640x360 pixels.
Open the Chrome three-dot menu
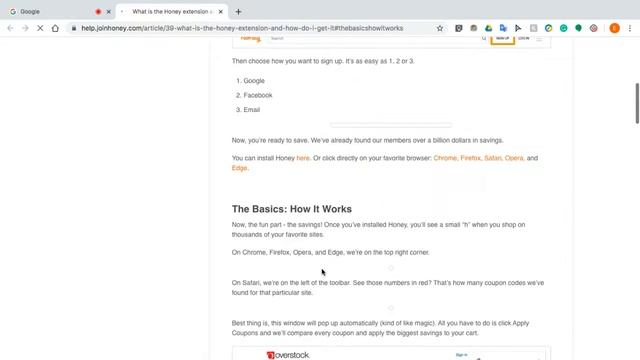[630, 28]
